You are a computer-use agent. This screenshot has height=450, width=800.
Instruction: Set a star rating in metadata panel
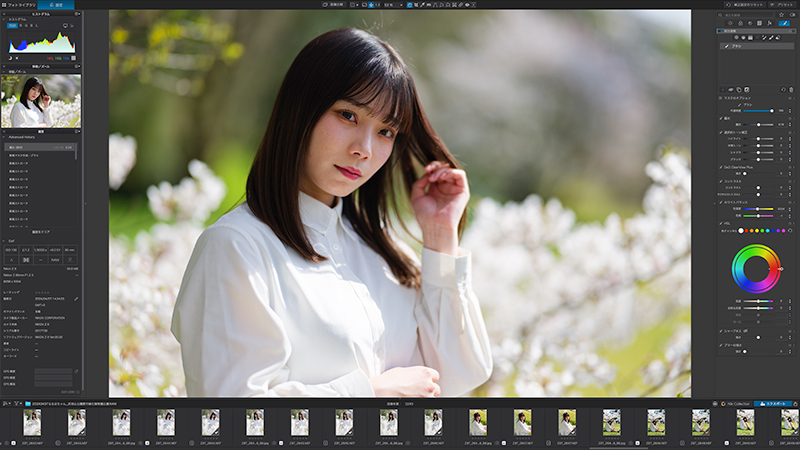point(42,292)
